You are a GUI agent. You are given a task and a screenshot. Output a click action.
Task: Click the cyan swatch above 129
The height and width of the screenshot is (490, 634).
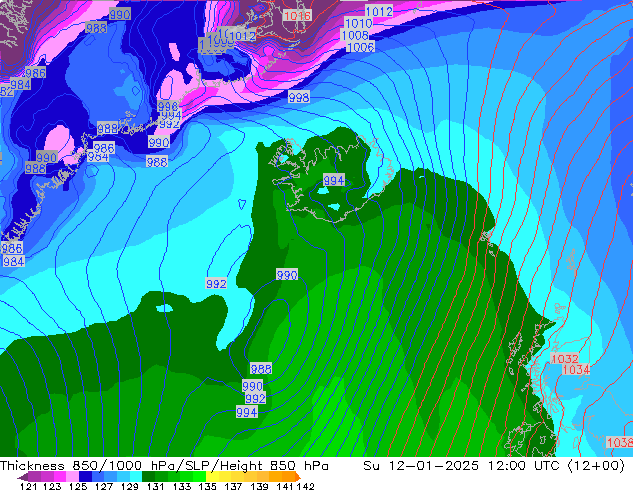pos(136,476)
